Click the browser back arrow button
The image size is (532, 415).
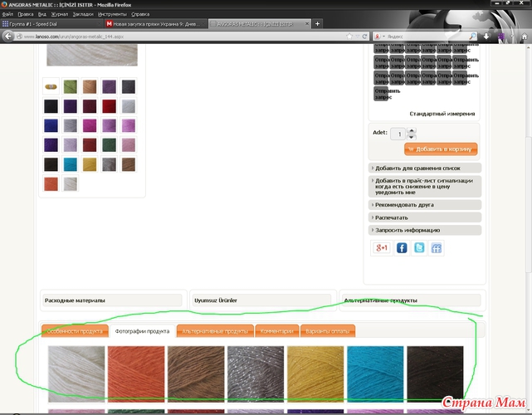click(8, 36)
